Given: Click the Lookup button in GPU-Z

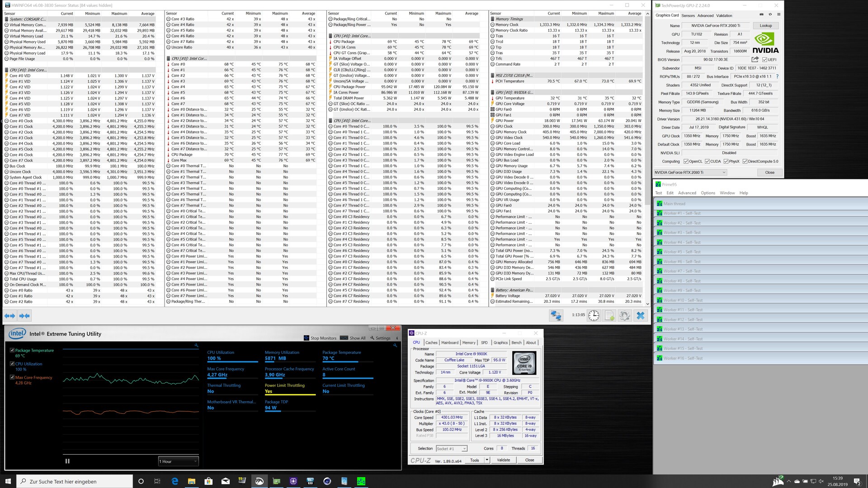Looking at the screenshot, I should point(766,26).
